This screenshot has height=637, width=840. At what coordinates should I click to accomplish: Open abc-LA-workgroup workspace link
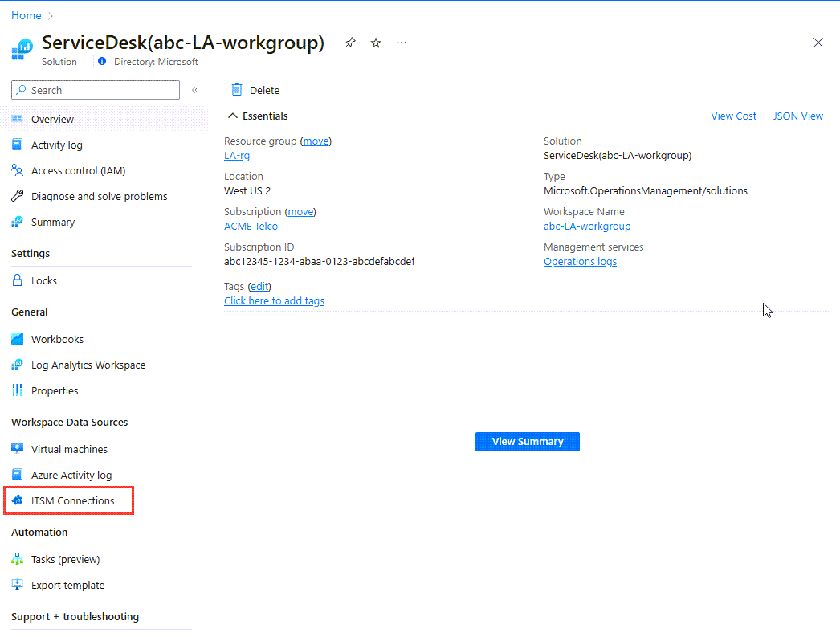(587, 226)
